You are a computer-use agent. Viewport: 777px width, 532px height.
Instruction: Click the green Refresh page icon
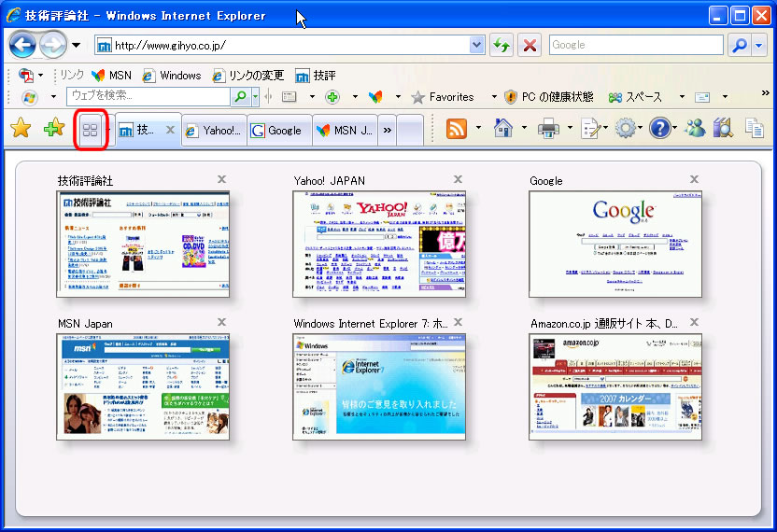pos(502,45)
